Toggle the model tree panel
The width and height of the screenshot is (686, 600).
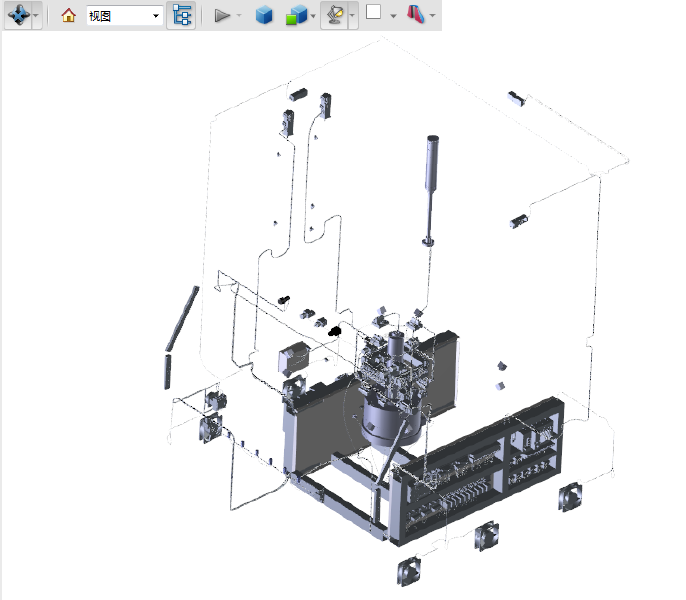point(181,16)
